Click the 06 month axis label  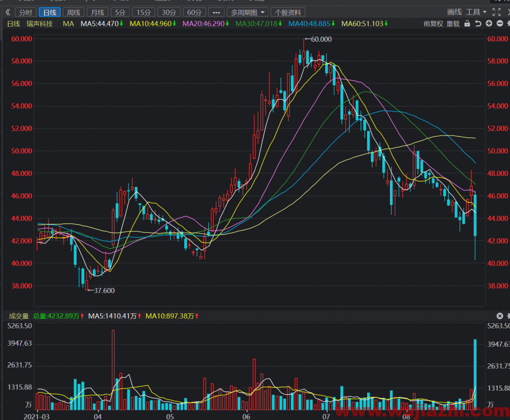[246, 417]
